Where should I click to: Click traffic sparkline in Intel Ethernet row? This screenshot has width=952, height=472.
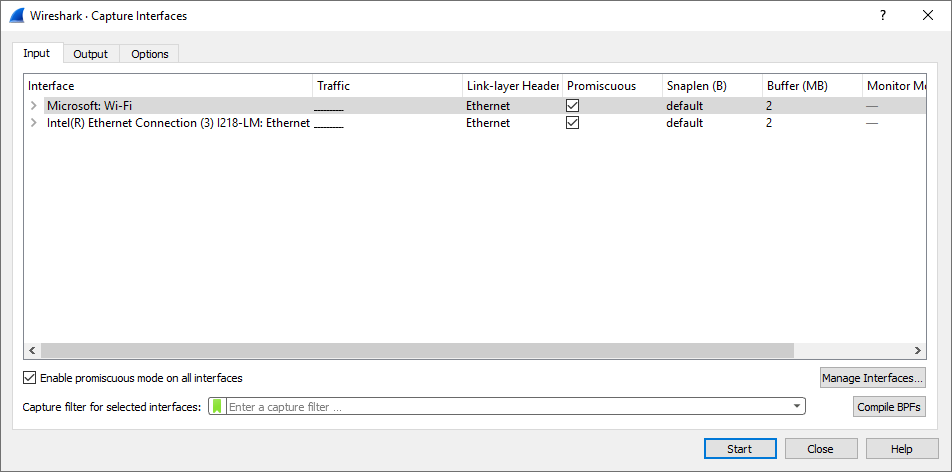click(329, 125)
